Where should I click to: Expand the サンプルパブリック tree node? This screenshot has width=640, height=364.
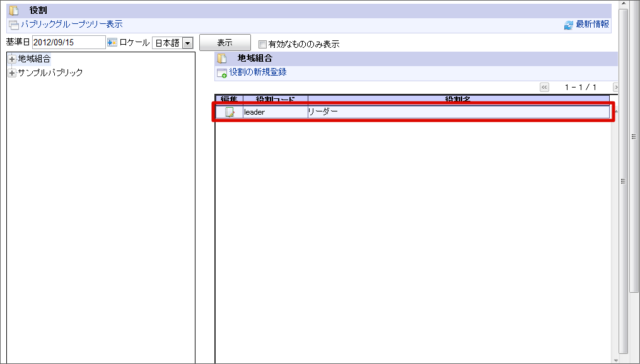click(12, 74)
